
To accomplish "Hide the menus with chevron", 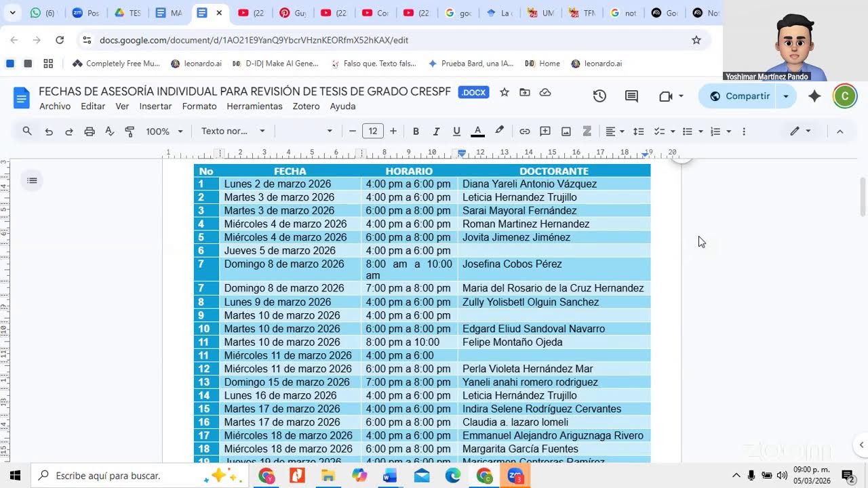I will point(840,131).
